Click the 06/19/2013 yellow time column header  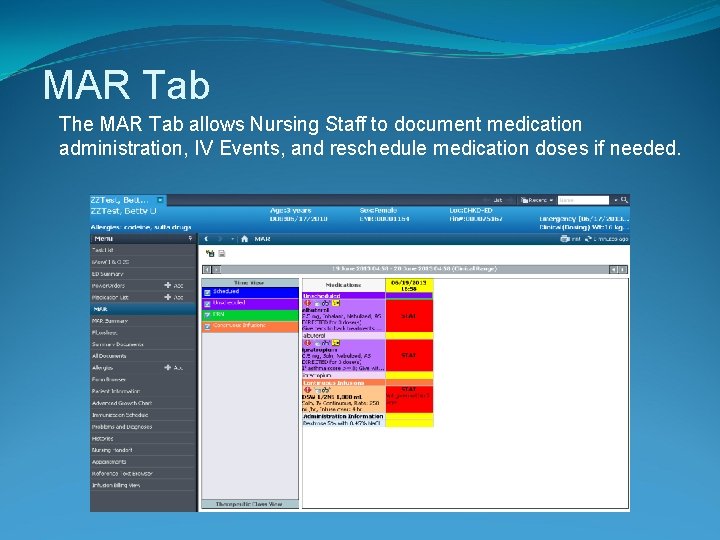click(x=409, y=285)
